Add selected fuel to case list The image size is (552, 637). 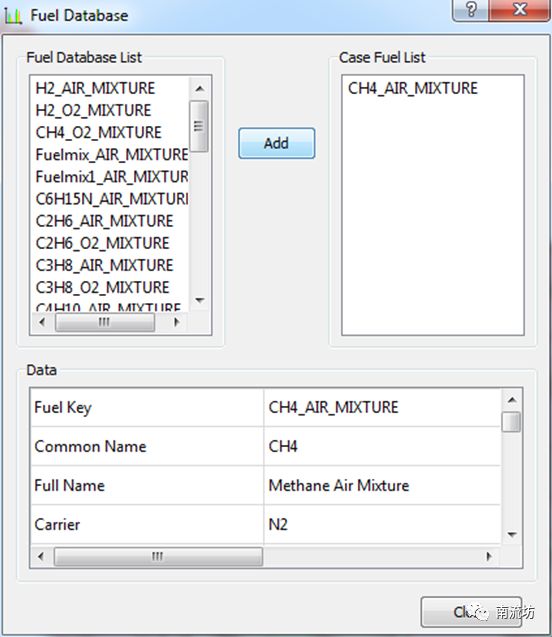277,143
